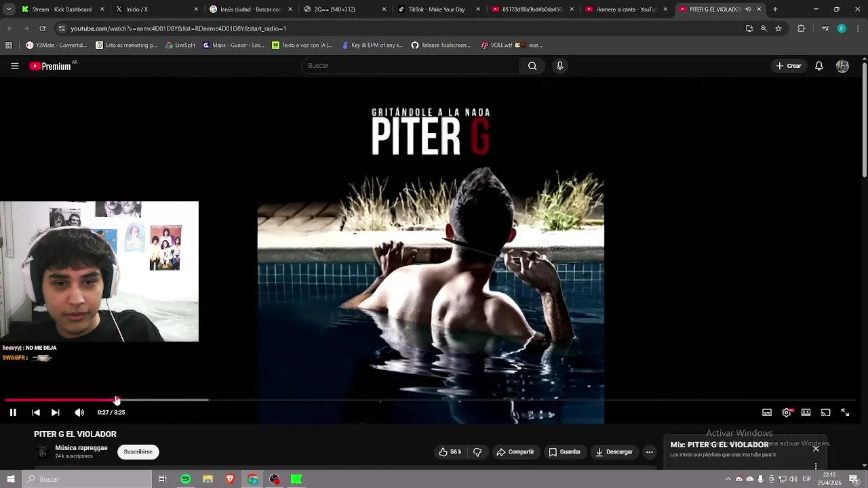Image resolution: width=868 pixels, height=488 pixels.
Task: Click the Compartir share button
Action: point(515,452)
